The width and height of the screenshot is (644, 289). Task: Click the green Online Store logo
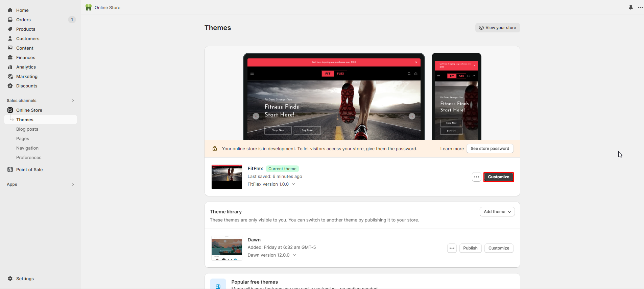(89, 7)
